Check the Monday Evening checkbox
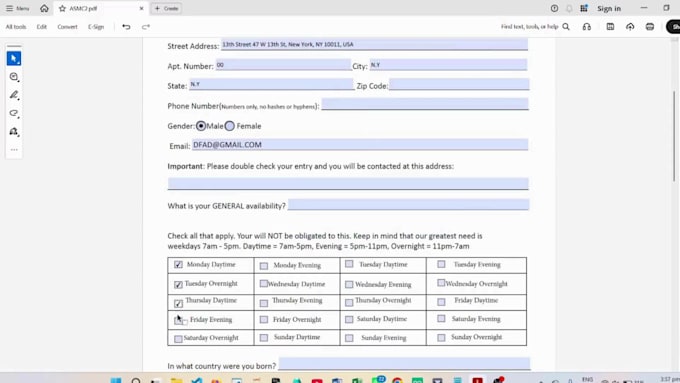This screenshot has height=383, width=680. pos(264,265)
